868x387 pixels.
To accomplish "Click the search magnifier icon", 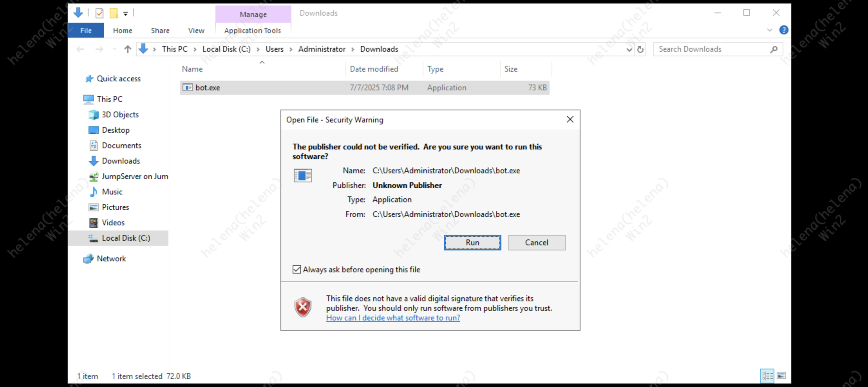I will click(774, 50).
